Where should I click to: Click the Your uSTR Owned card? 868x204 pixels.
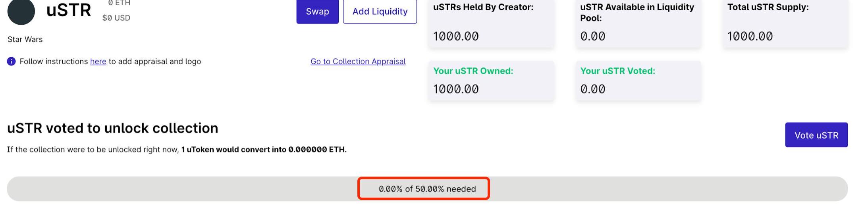(x=491, y=81)
